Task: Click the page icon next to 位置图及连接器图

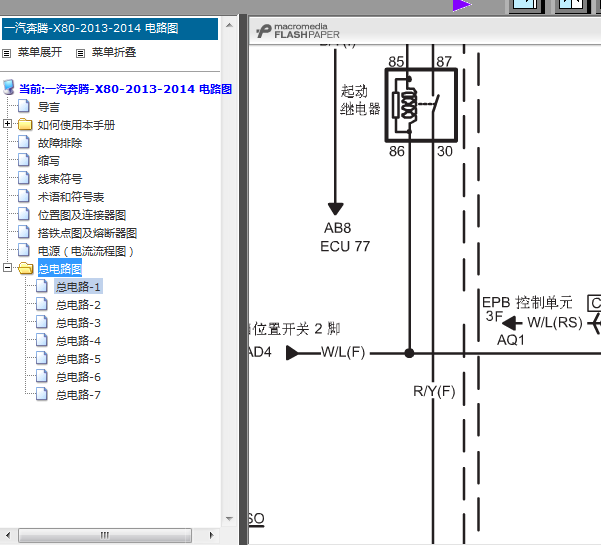Action: [24, 213]
